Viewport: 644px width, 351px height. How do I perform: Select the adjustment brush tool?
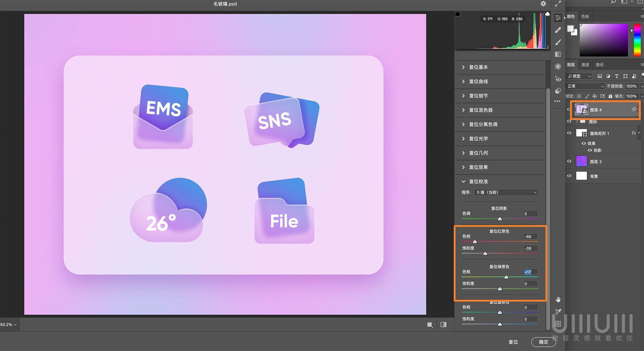558,42
